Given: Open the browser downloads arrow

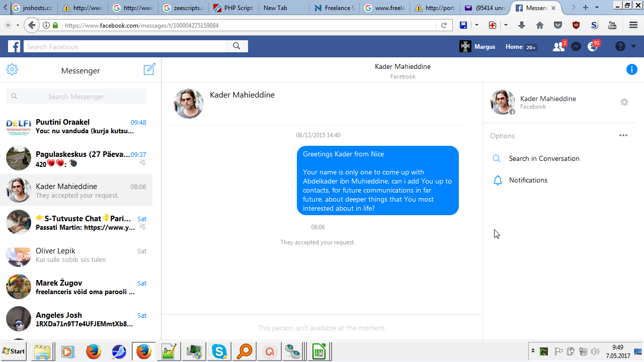Looking at the screenshot, I should [522, 25].
